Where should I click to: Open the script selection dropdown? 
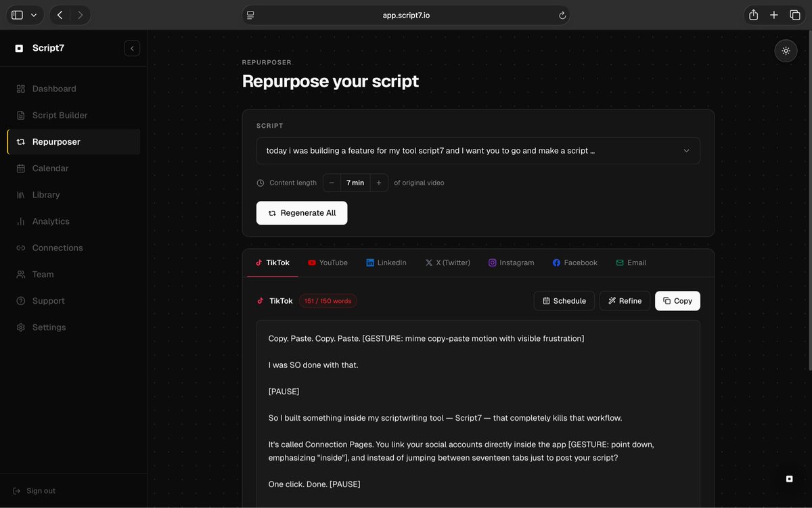click(x=478, y=151)
